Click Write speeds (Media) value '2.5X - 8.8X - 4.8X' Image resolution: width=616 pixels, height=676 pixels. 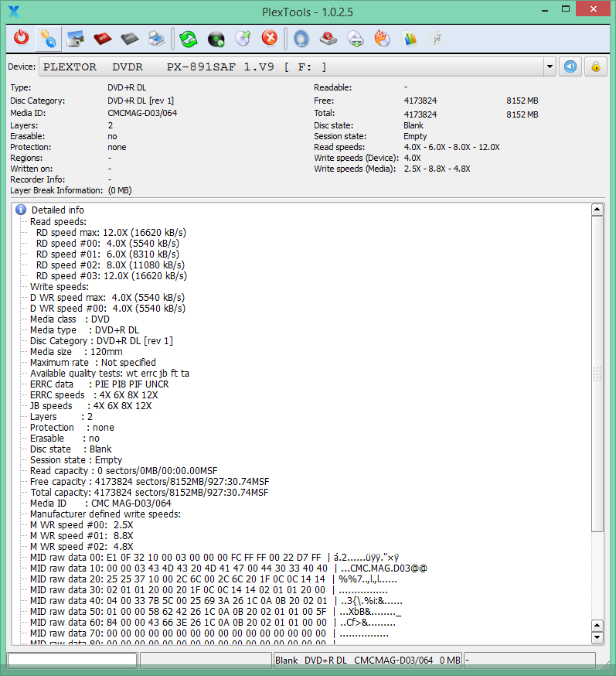(x=437, y=169)
